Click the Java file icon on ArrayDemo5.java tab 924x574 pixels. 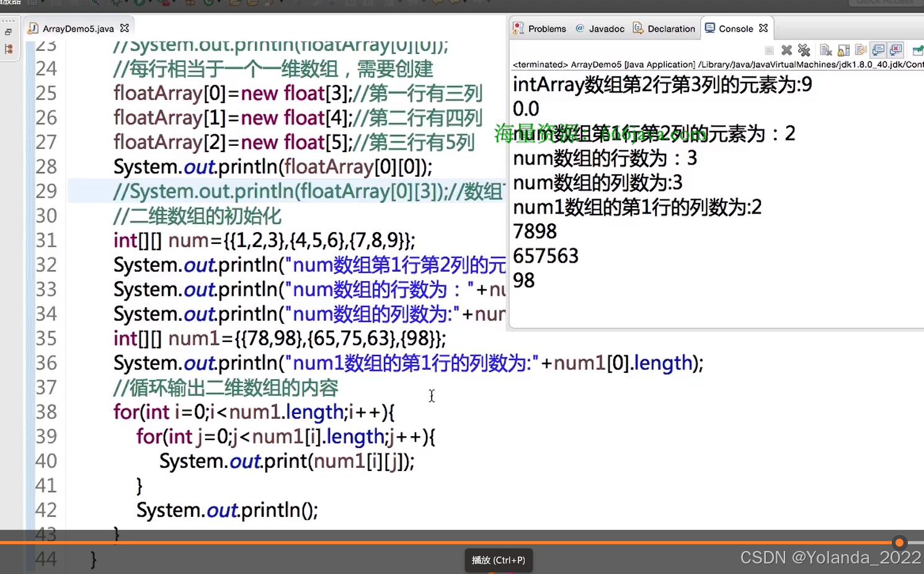33,29
